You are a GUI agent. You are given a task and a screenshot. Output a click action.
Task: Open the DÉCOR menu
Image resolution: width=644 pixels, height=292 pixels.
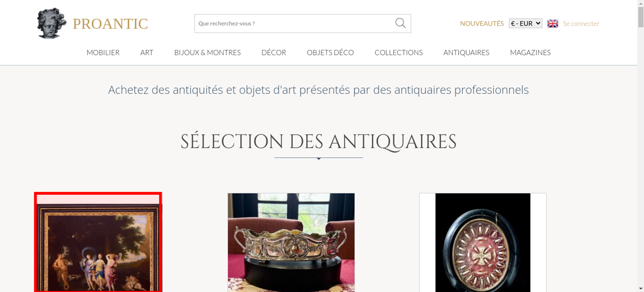(274, 52)
